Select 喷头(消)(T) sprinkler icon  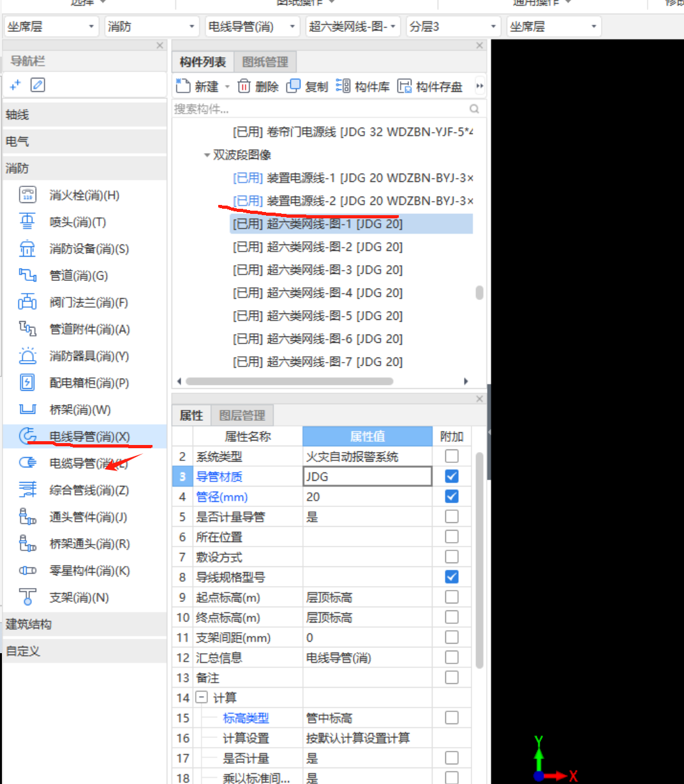coord(27,222)
